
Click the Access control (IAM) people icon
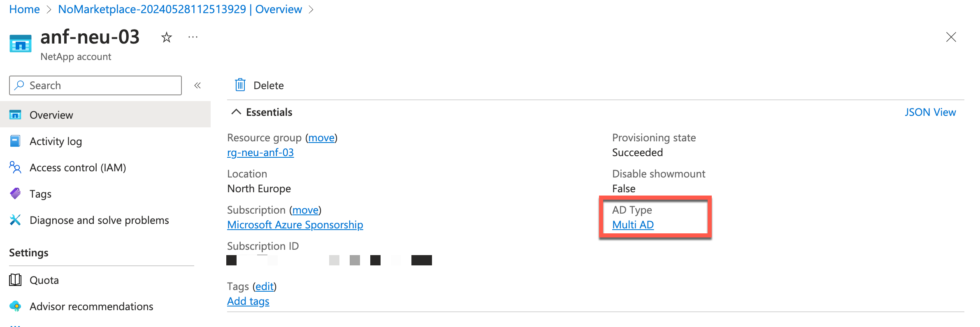point(15,167)
